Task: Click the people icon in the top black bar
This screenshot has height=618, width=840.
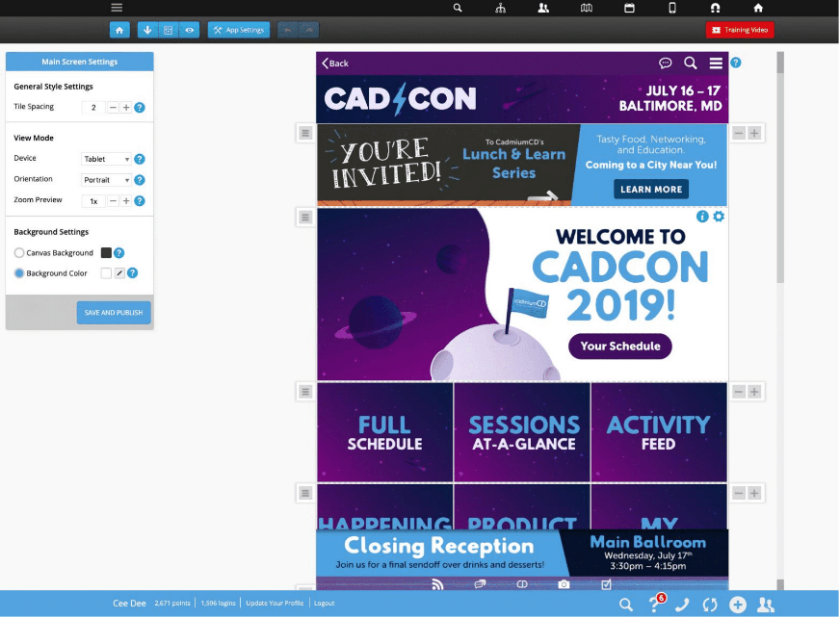Action: click(x=543, y=8)
